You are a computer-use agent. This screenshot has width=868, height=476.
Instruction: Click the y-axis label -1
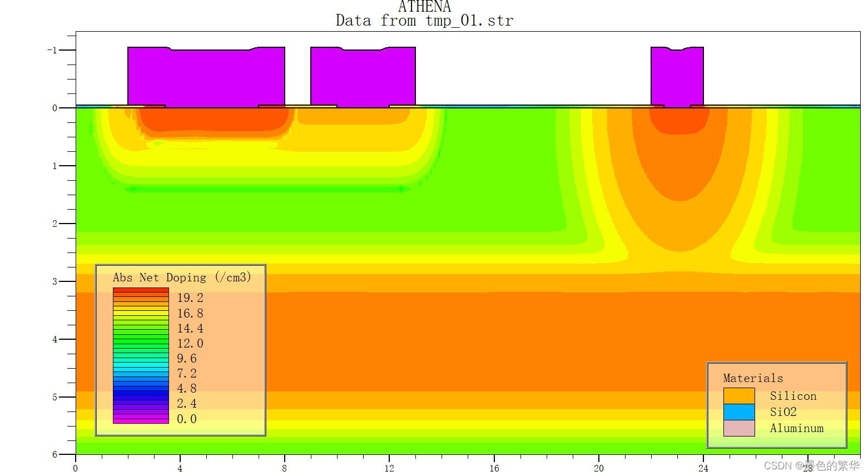pos(52,50)
